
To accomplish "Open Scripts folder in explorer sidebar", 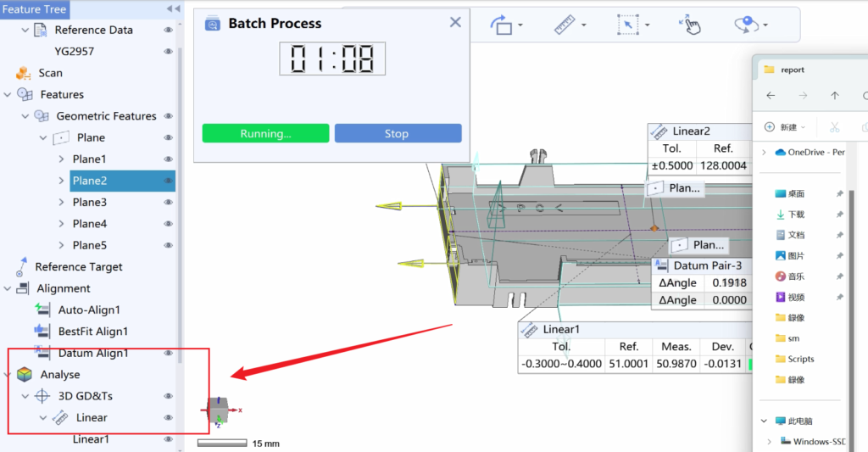I will (x=795, y=359).
